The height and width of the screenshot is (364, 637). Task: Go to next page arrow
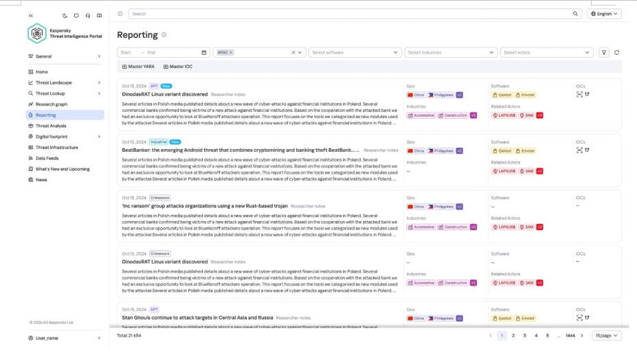tap(582, 336)
